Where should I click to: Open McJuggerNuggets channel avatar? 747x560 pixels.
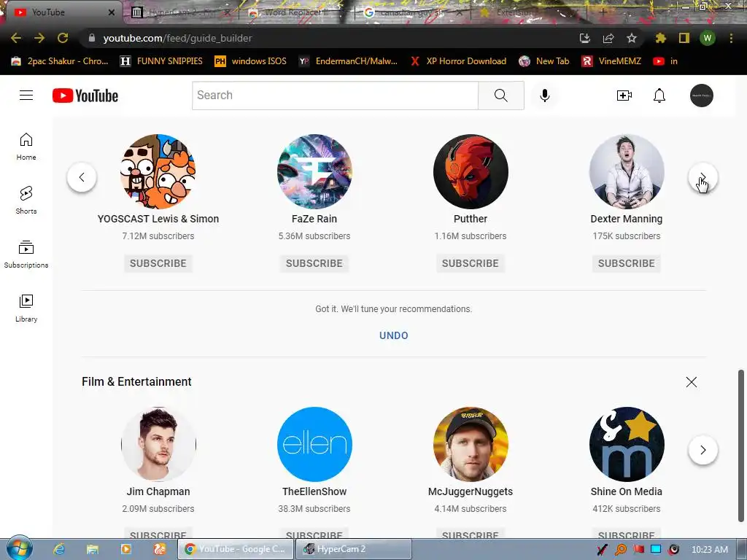click(x=471, y=444)
